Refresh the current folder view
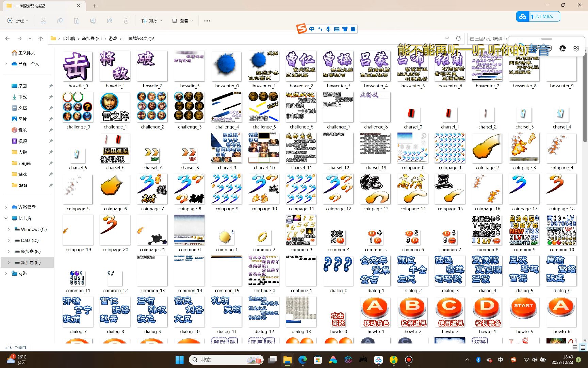588x368 pixels. click(x=458, y=39)
